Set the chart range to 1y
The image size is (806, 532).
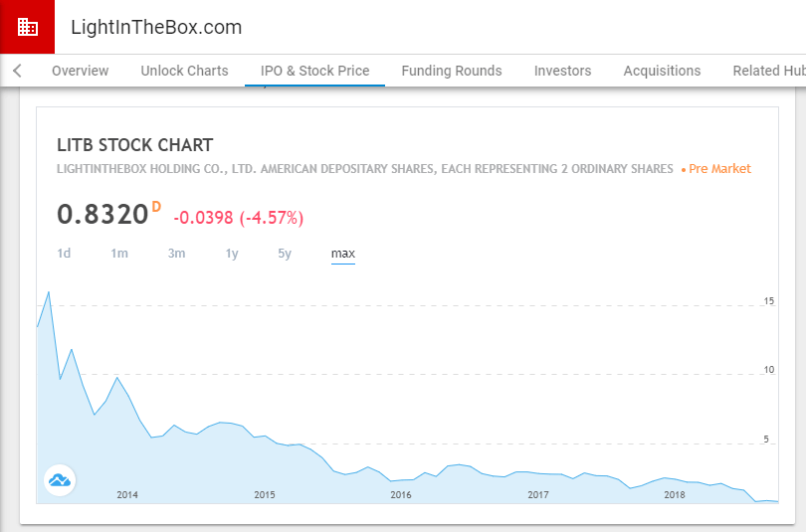point(232,254)
